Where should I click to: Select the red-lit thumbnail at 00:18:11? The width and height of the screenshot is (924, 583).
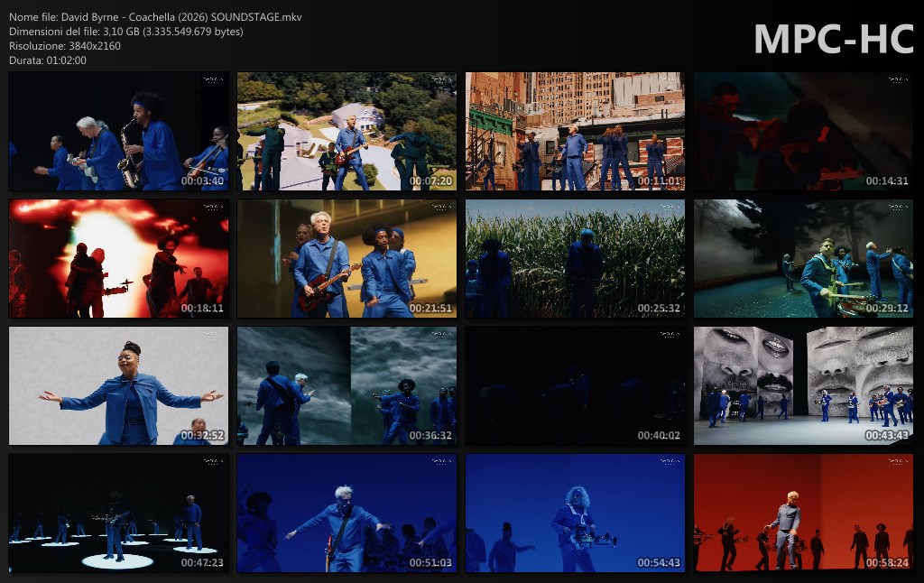[x=118, y=259]
